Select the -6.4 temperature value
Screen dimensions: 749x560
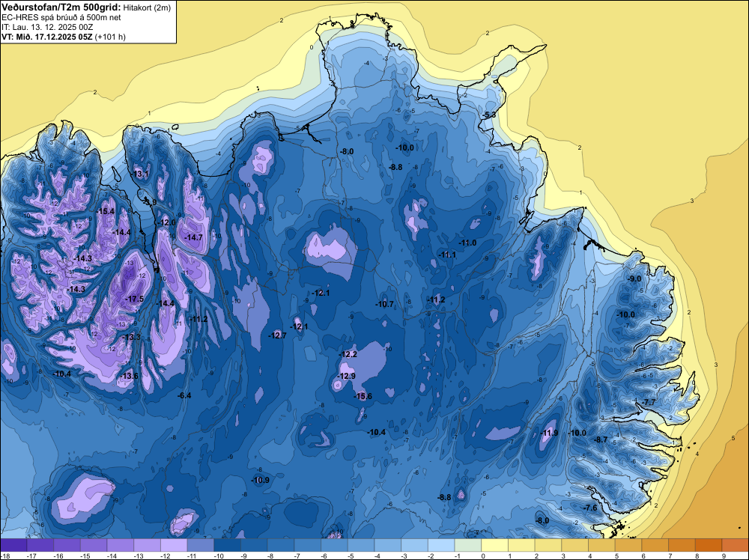(x=184, y=395)
